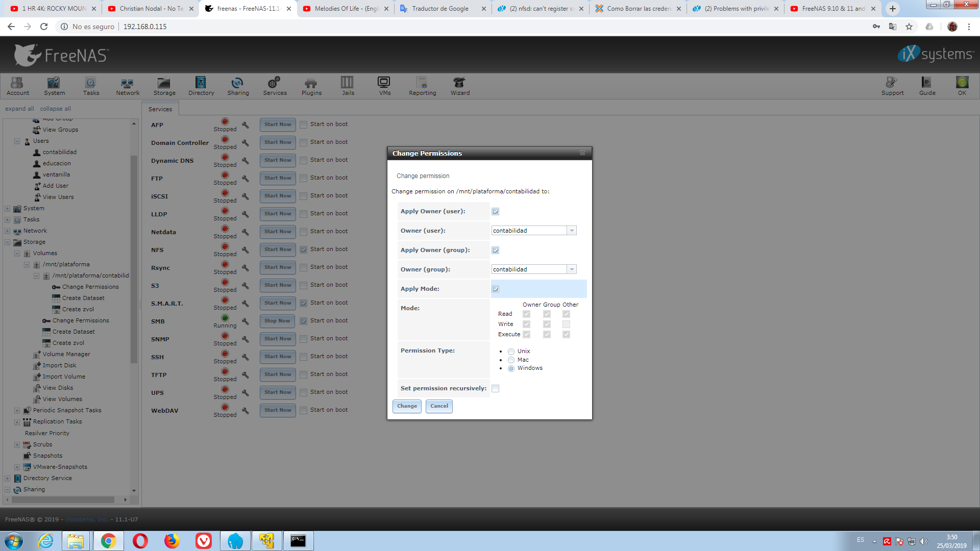
Task: Expand the Periodic Snapshot Tasks node
Action: click(17, 411)
